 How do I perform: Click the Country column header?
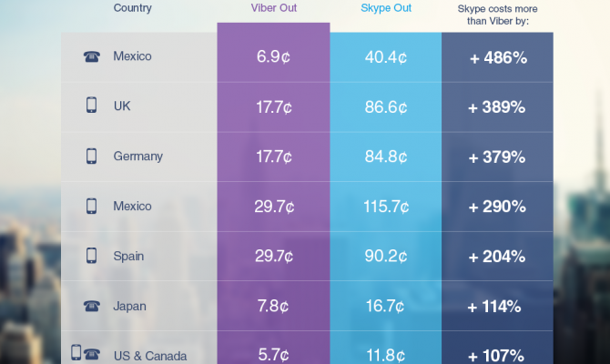tap(133, 8)
